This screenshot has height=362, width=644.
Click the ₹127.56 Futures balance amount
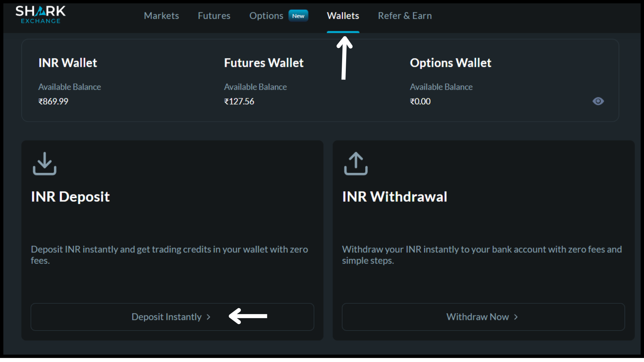click(x=239, y=102)
